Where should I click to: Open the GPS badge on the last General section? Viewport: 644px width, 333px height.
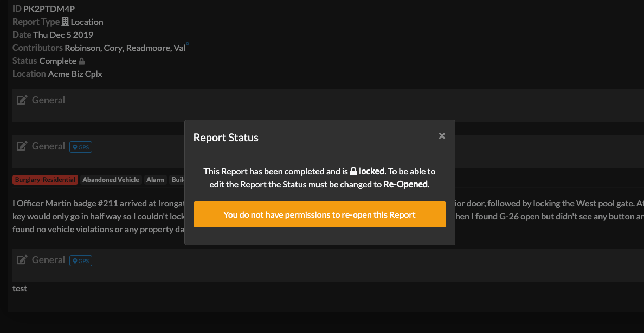click(x=80, y=260)
